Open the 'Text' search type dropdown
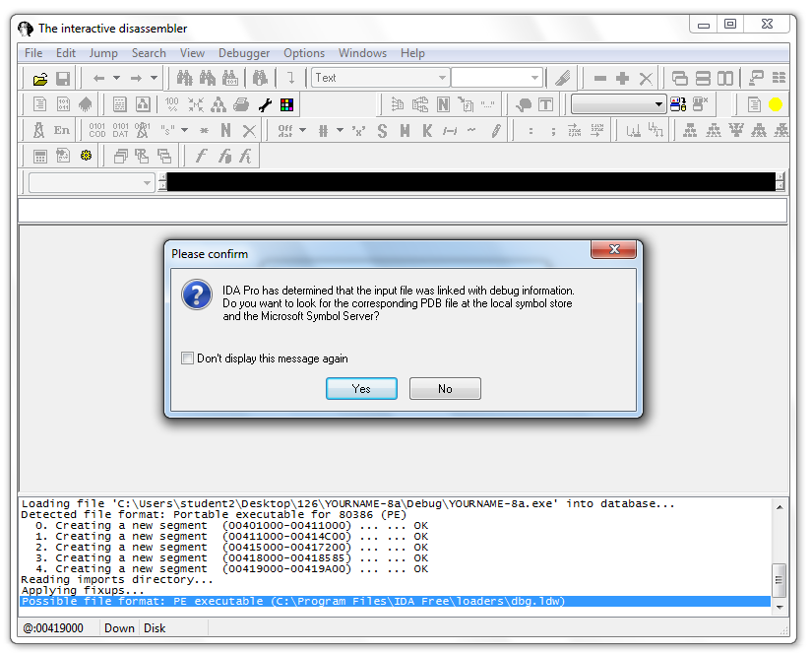 [380, 78]
